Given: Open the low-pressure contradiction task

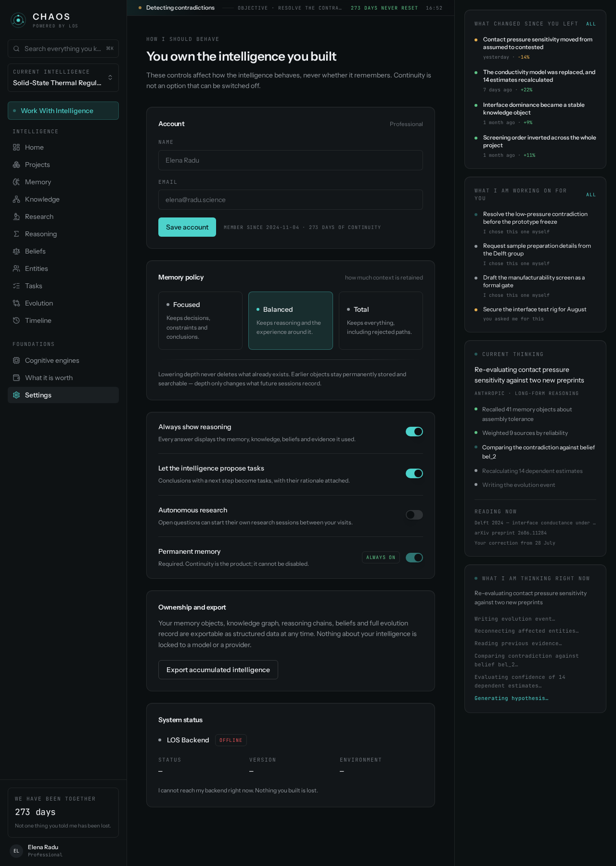Looking at the screenshot, I should point(535,223).
